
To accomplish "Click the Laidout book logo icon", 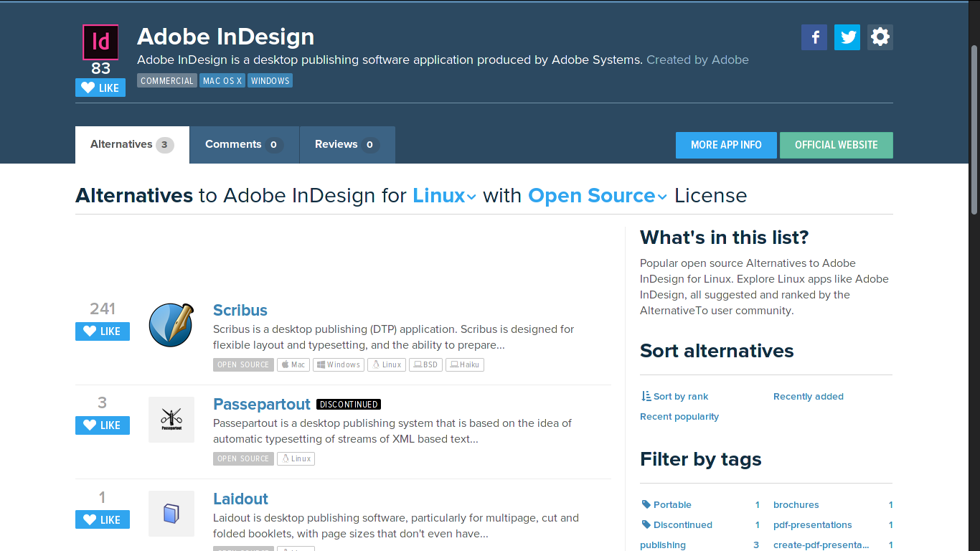I will coord(171,514).
